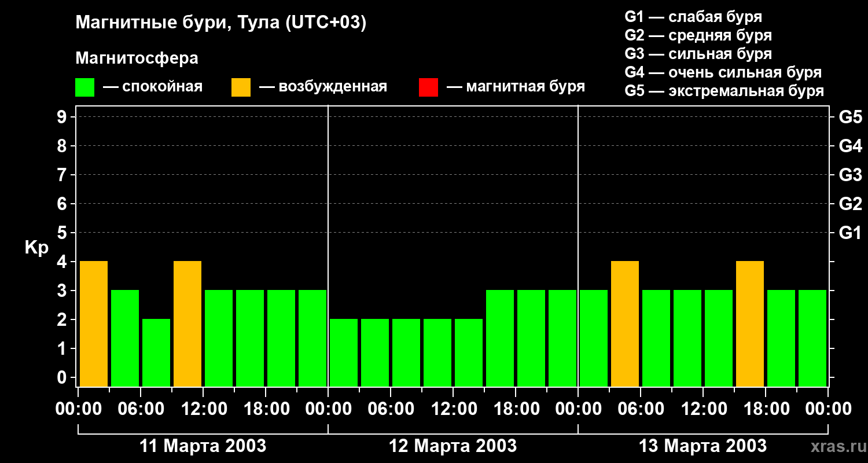Click the green 12:00–15:00 bar on 12 Марта

point(469,352)
